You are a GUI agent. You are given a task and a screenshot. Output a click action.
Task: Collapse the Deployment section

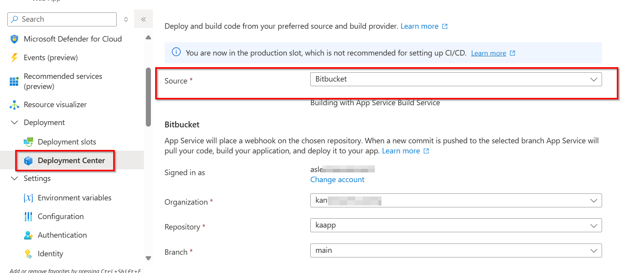[x=14, y=122]
